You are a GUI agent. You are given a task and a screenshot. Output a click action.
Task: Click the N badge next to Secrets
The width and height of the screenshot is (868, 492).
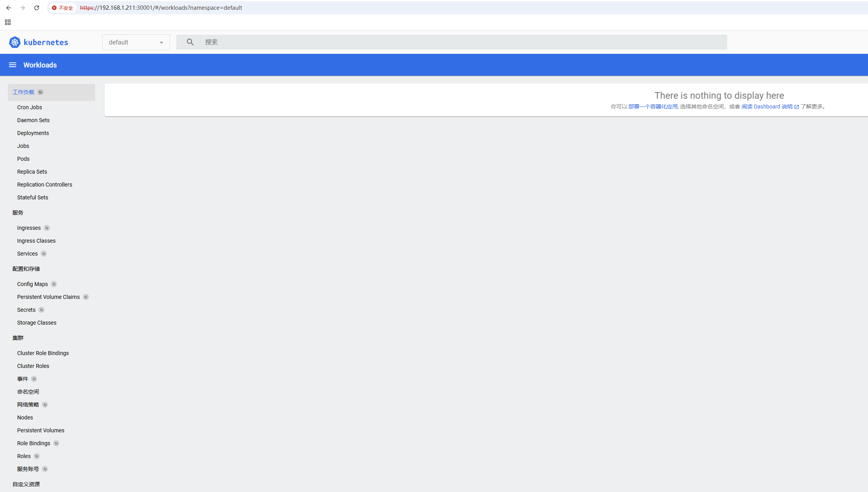pos(41,310)
